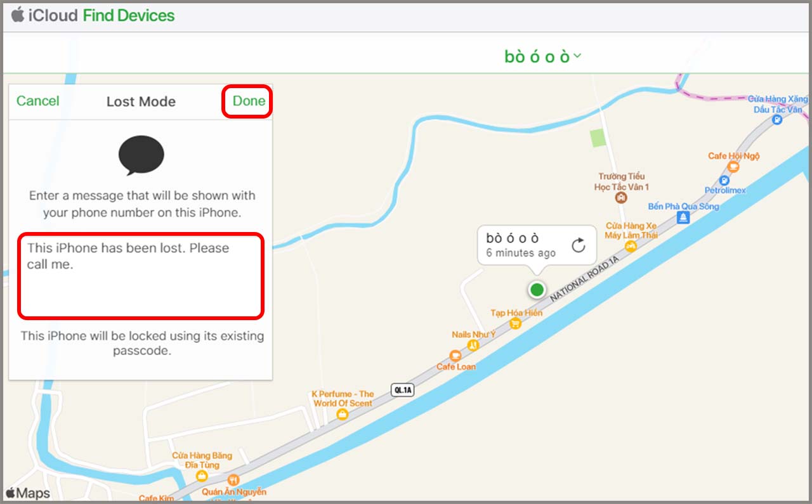Select Cửa Hàng Băng Đĩa Tùng marker
812x504 pixels.
(202, 475)
